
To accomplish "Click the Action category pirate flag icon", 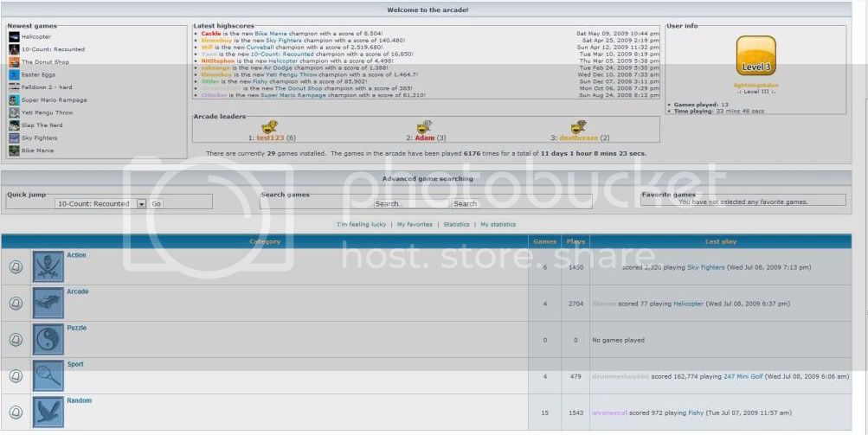I will 48,266.
